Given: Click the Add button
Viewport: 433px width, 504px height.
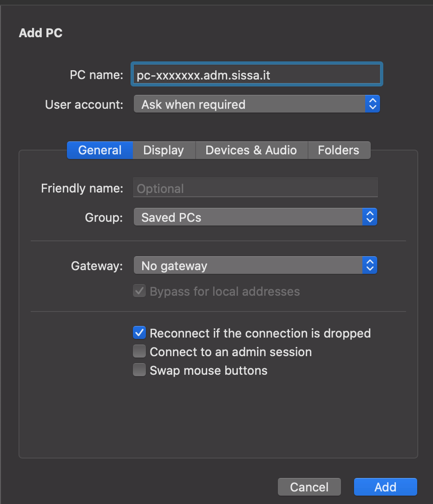Looking at the screenshot, I should [x=386, y=487].
